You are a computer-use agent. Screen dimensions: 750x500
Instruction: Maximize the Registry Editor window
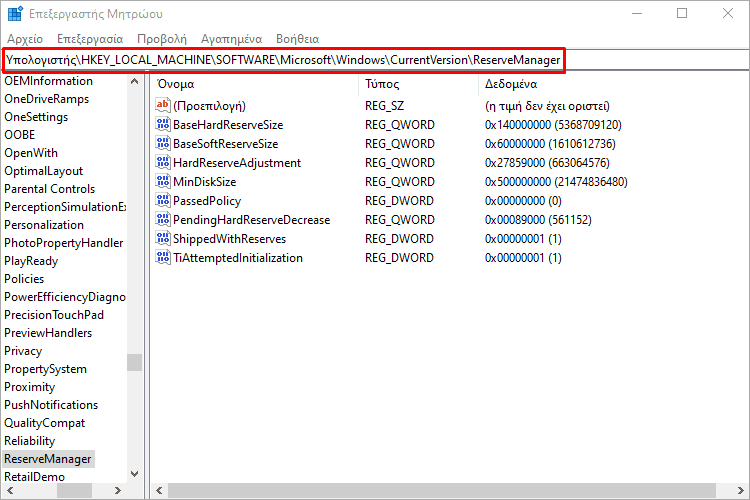click(x=682, y=13)
